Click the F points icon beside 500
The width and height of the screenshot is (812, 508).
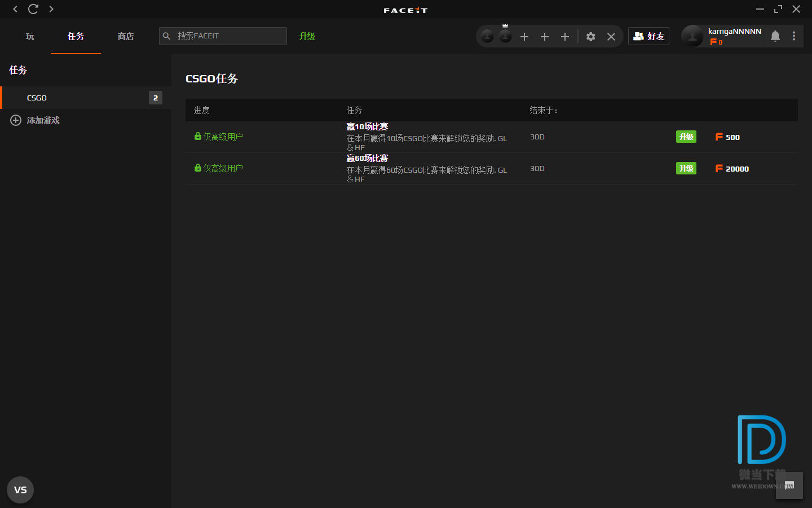pos(719,137)
